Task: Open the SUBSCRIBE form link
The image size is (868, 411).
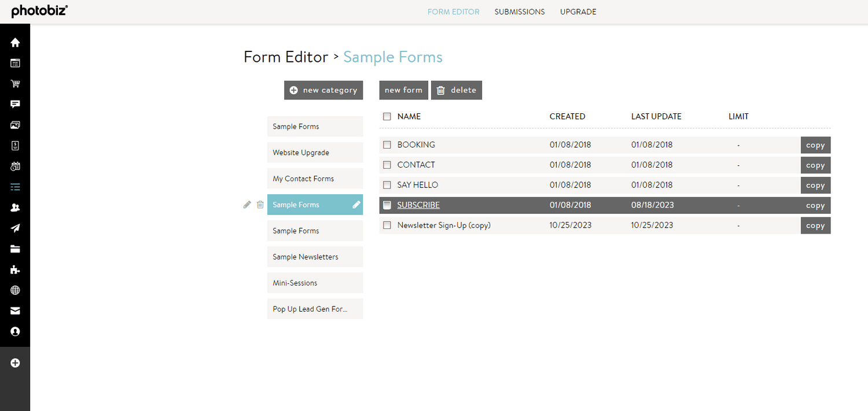Action: click(418, 205)
